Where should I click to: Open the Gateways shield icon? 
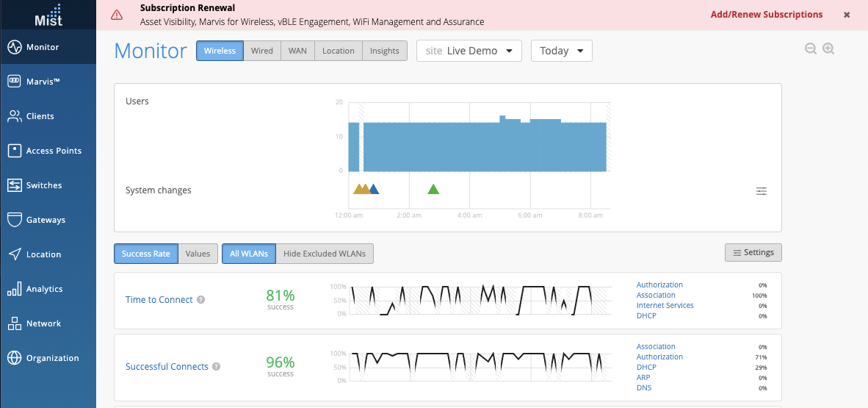pos(14,220)
